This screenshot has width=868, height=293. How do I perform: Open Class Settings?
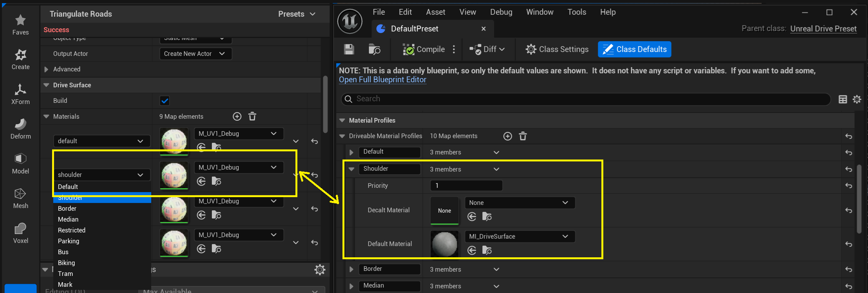point(557,49)
